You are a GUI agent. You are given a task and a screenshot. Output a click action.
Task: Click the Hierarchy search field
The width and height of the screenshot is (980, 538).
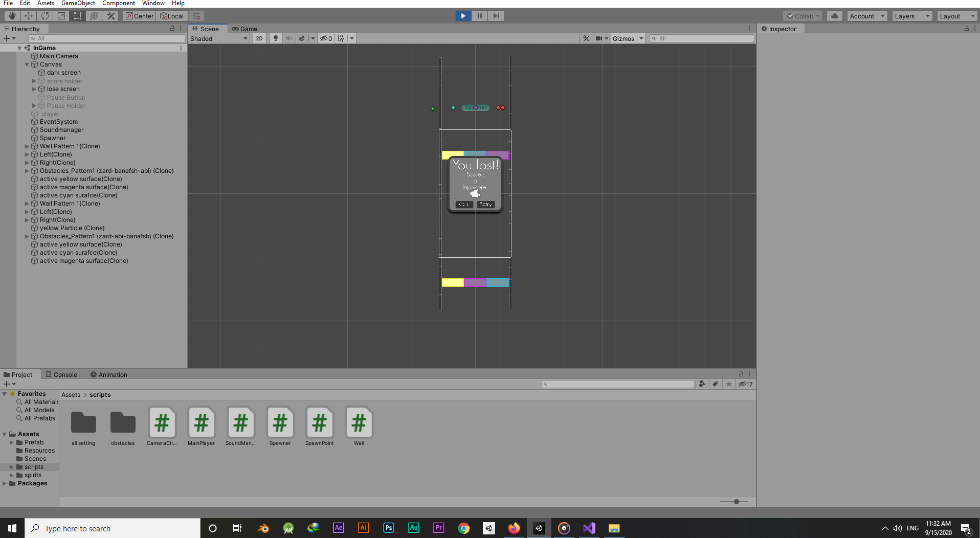(107, 38)
